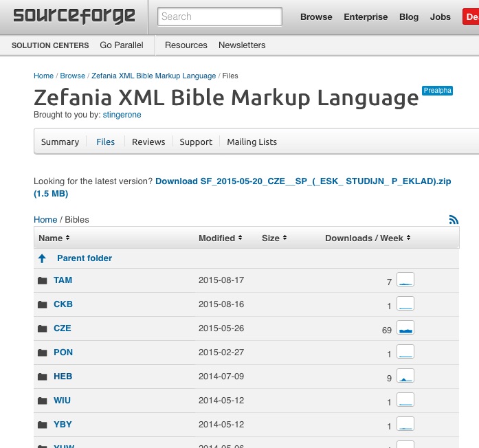The image size is (479, 448).
Task: Open the Resources link
Action: [186, 45]
